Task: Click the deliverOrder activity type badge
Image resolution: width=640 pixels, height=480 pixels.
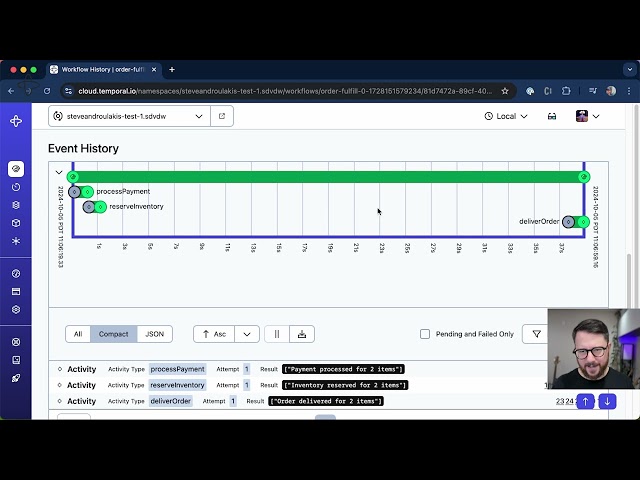Action: click(x=171, y=401)
